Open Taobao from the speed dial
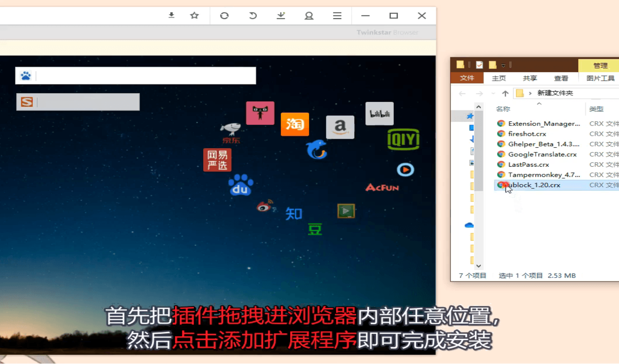This screenshot has height=364, width=619. [294, 125]
